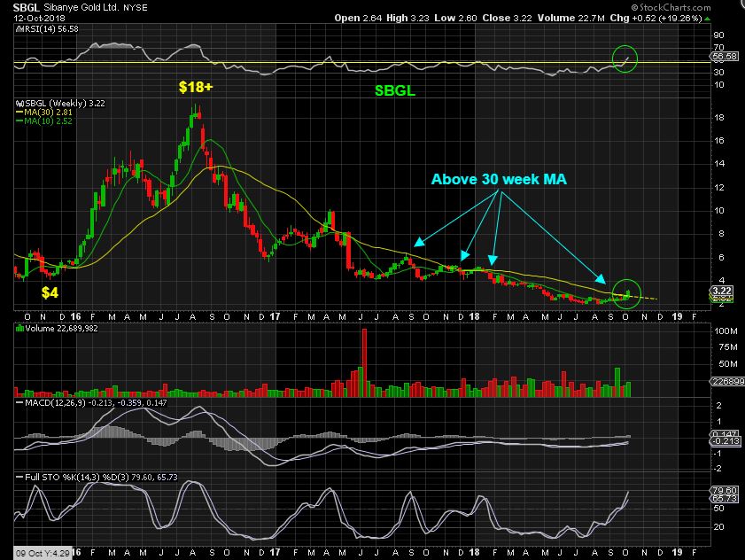The height and width of the screenshot is (560, 745).
Task: Click the 75M label on the volume axis
Action: coord(728,347)
